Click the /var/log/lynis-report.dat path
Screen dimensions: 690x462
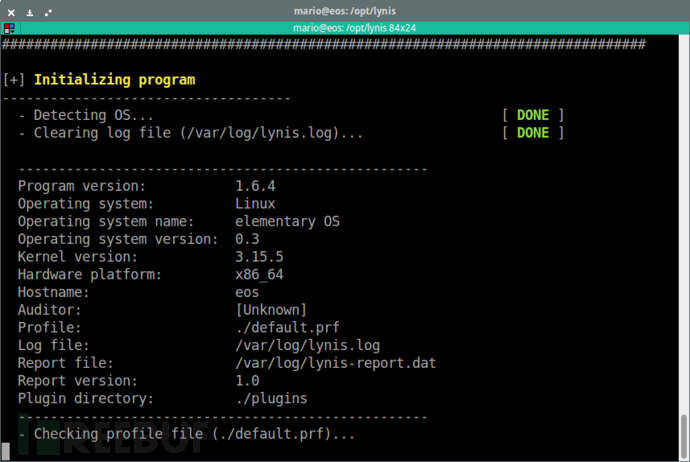coord(335,363)
